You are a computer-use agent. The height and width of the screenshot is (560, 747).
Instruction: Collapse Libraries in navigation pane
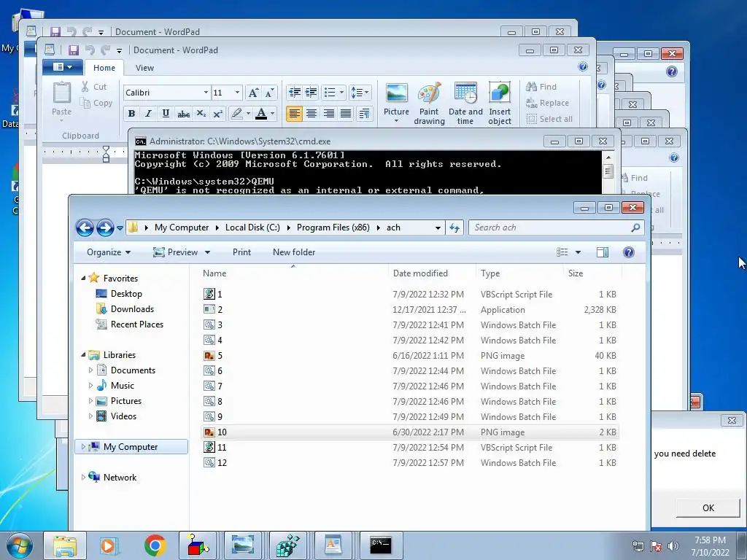(x=83, y=355)
